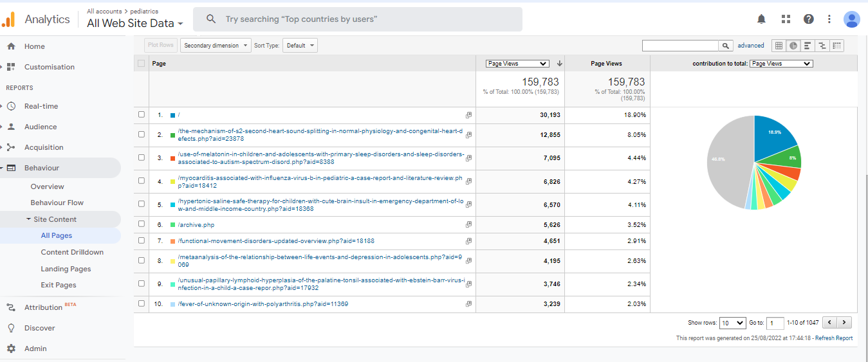Screen dimensions: 868x362
Task: Open Landing Pages in the sidebar
Action: tap(66, 269)
